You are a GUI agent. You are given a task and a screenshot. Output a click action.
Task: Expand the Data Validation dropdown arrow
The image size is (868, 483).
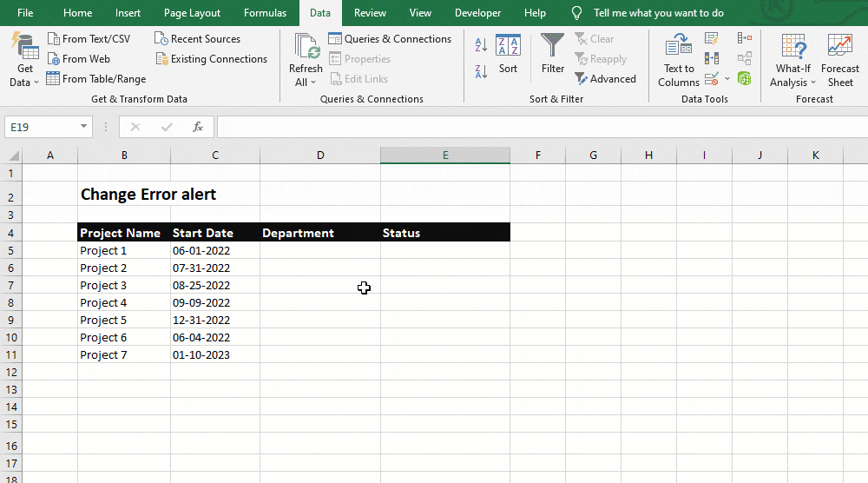727,79
